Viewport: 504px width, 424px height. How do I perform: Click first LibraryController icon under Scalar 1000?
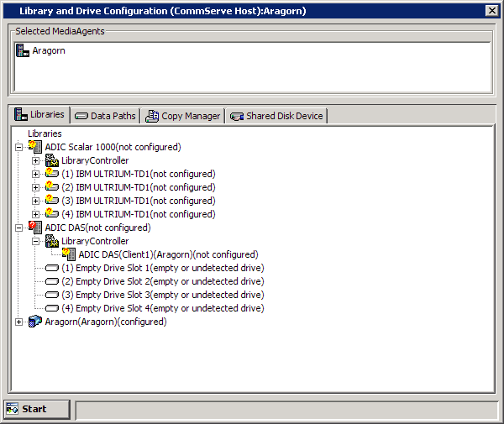click(x=52, y=160)
